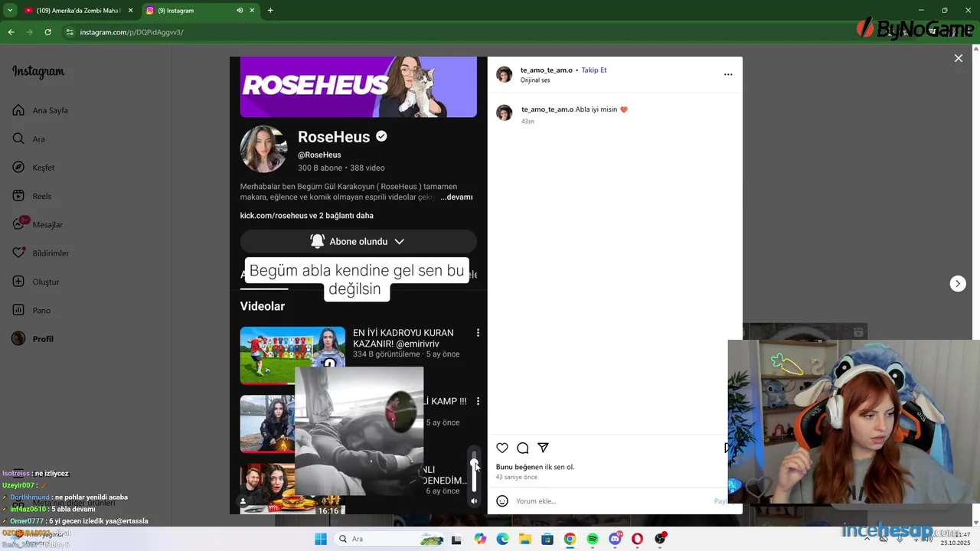The height and width of the screenshot is (551, 980).
Task: Open options for KAMP video row
Action: pyautogui.click(x=478, y=401)
